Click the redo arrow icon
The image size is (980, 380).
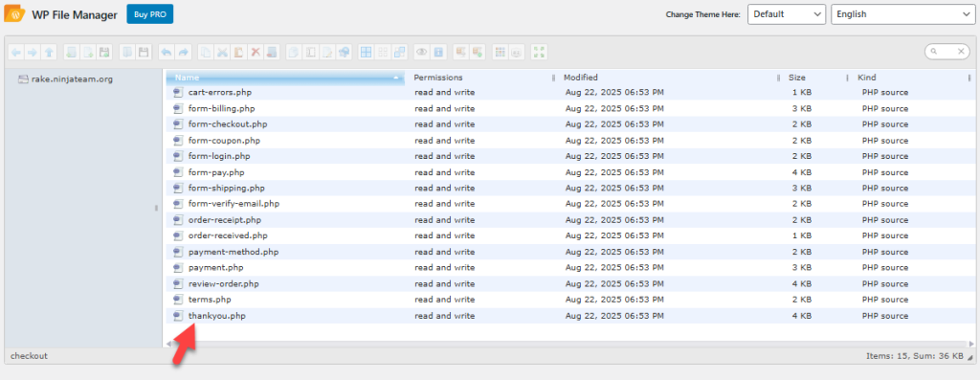[x=183, y=52]
